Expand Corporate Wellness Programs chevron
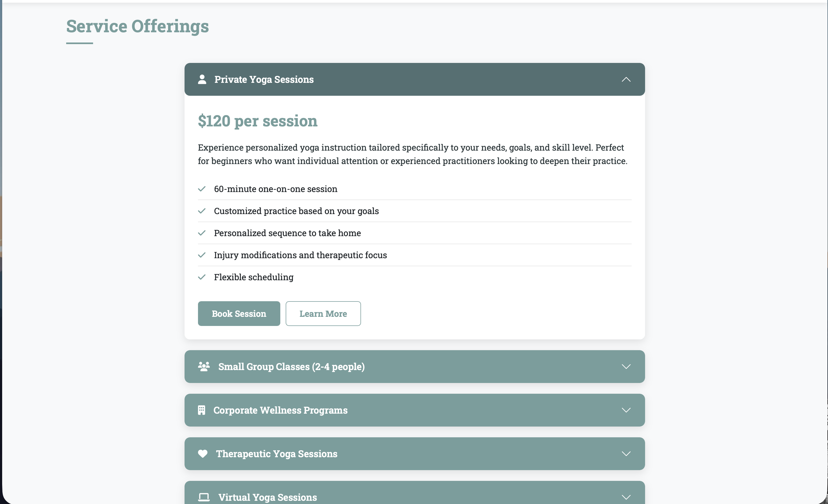The height and width of the screenshot is (504, 828). coord(626,410)
